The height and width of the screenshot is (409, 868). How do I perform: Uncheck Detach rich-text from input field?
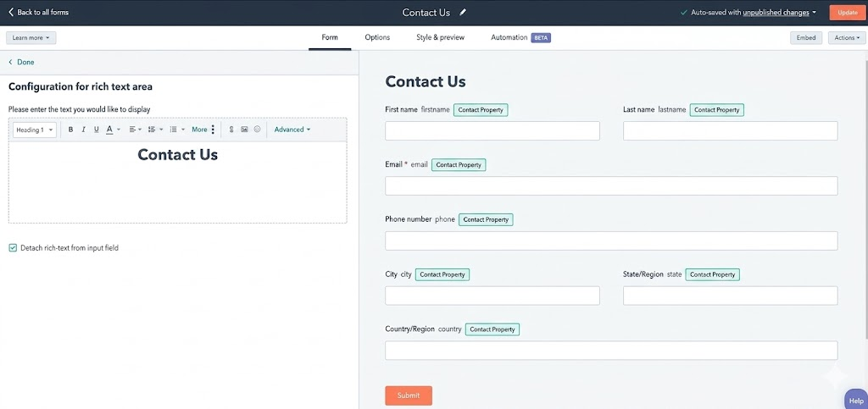[x=13, y=248]
